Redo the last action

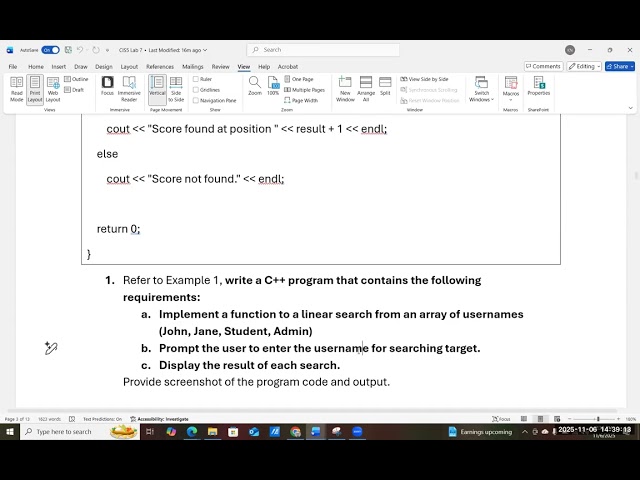[96, 50]
